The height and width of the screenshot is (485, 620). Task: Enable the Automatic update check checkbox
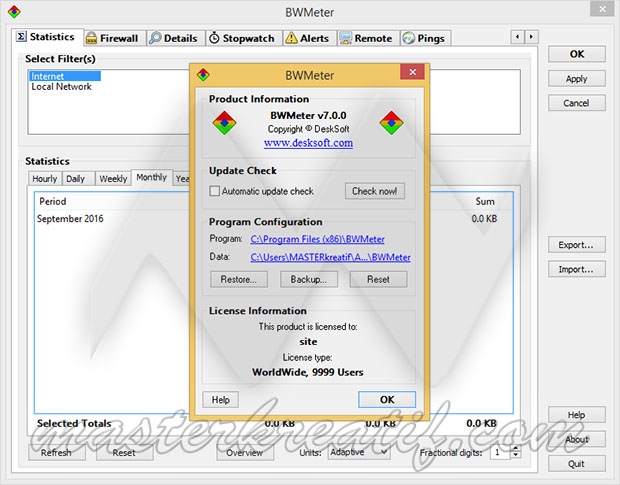click(215, 191)
